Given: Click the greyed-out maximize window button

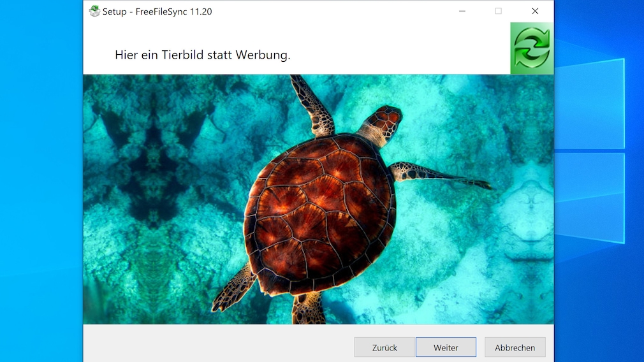Looking at the screenshot, I should click(498, 11).
